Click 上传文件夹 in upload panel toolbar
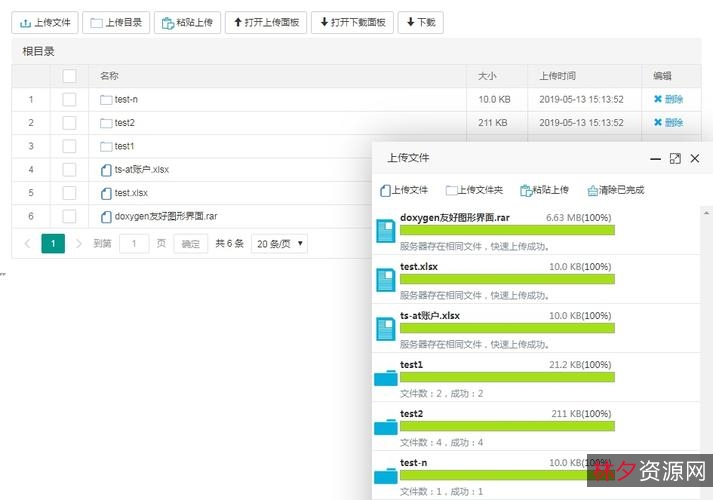This screenshot has width=713, height=500. pos(474,190)
